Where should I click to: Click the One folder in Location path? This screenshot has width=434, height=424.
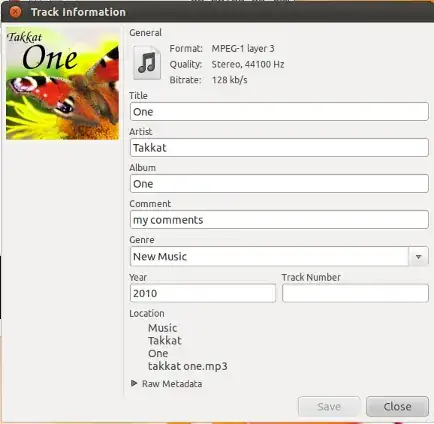[x=158, y=353]
